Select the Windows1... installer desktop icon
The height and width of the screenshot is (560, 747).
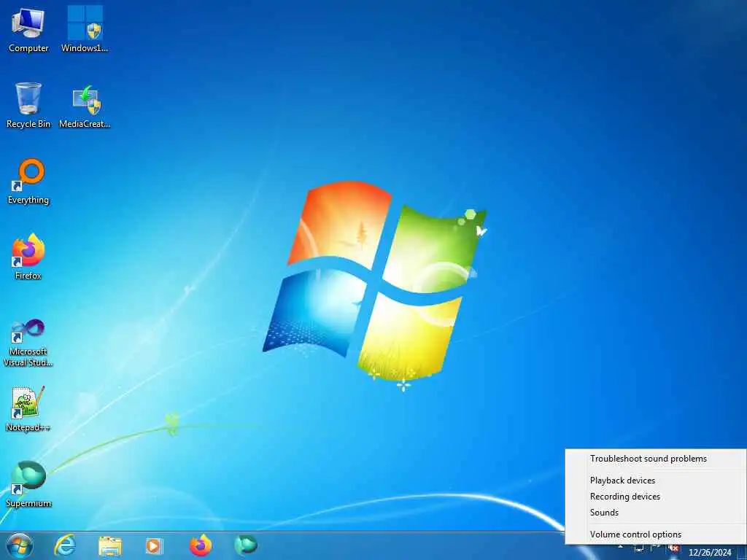(85, 30)
